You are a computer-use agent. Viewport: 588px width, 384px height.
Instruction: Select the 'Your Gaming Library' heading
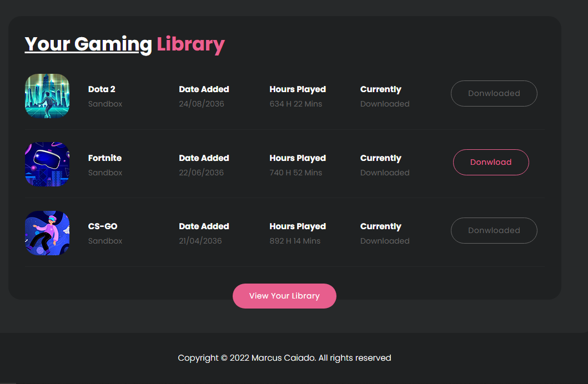125,44
